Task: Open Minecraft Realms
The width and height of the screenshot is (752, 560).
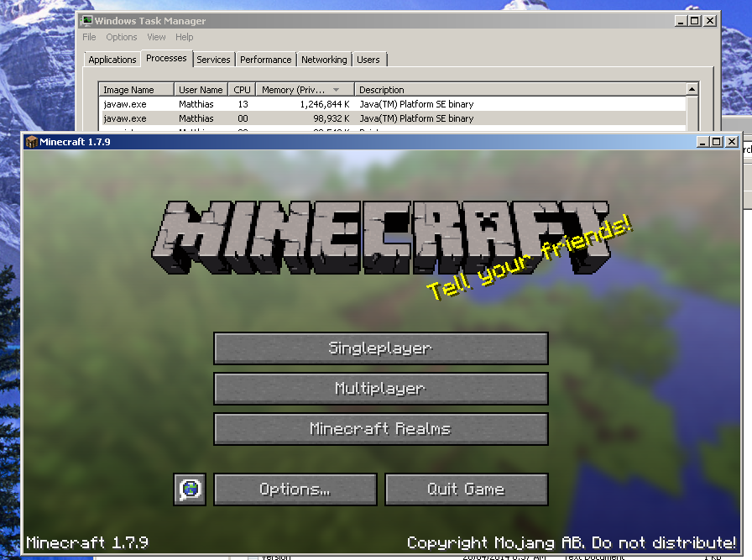Action: pos(381,428)
